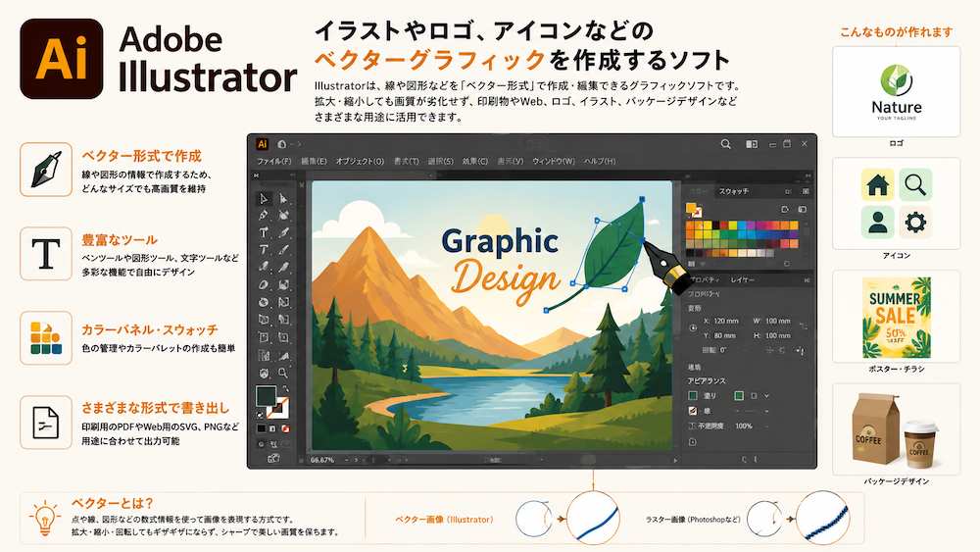This screenshot has height=552, width=980.
Task: Toggle the 塗り fill swatch in Appearance
Action: [x=693, y=396]
